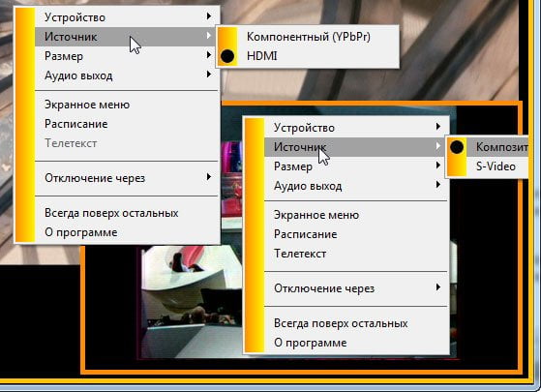
Task: Open Аудио выход in upper-left menu
Action: tap(127, 75)
